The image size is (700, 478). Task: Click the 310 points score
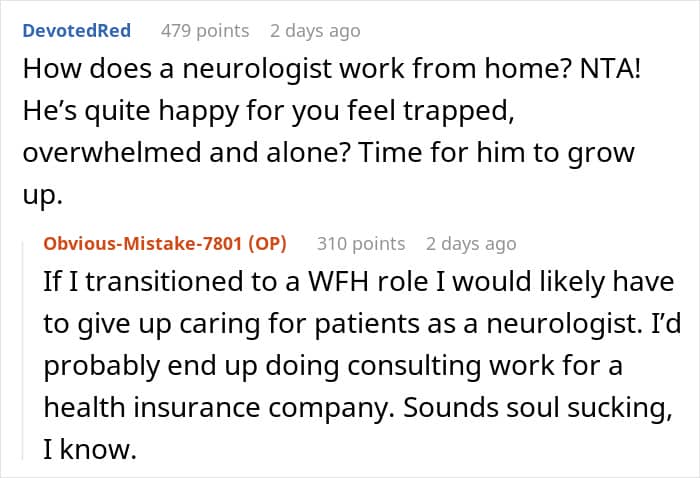[361, 243]
